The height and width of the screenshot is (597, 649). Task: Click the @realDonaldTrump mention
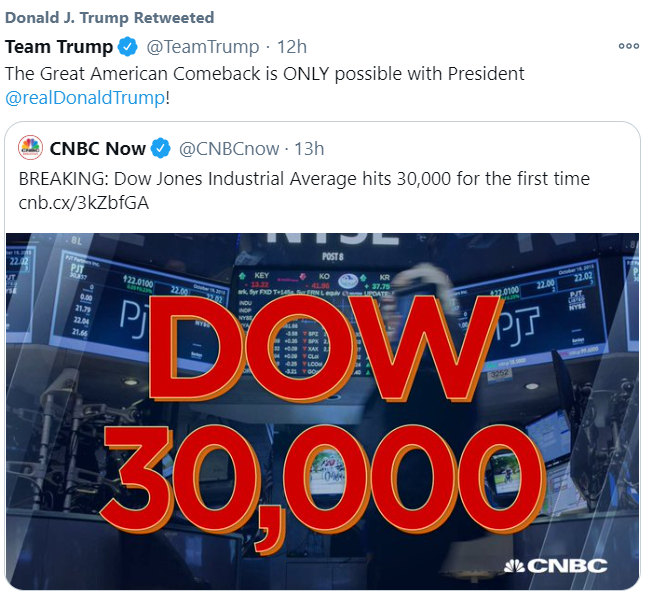tap(85, 98)
